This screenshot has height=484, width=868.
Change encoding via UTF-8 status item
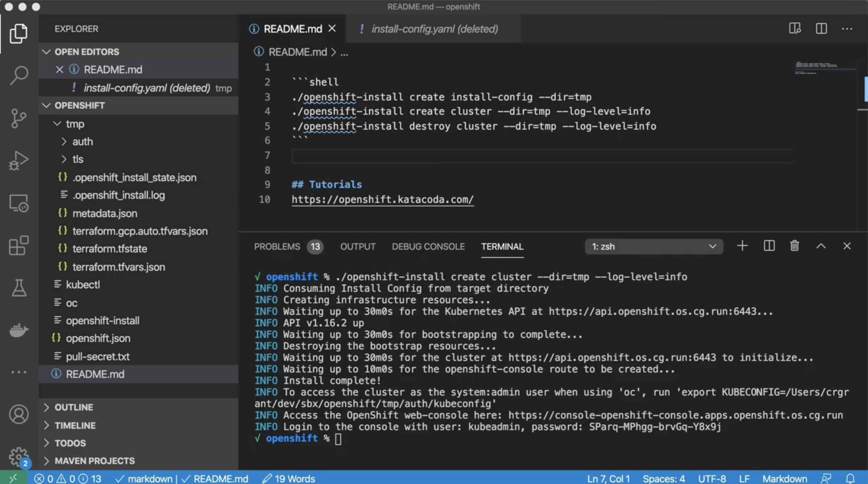click(712, 478)
